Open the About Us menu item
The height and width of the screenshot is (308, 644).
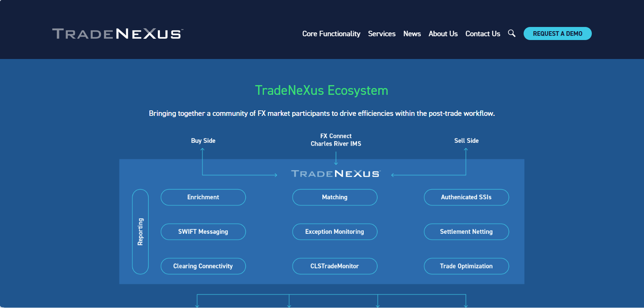pos(443,34)
